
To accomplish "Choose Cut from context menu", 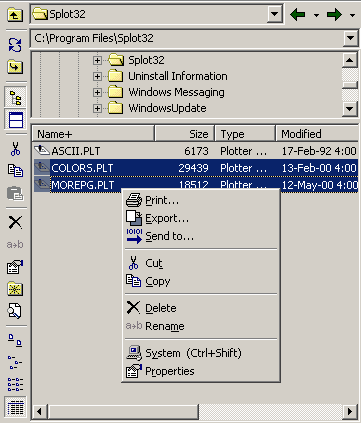I will 201,263.
